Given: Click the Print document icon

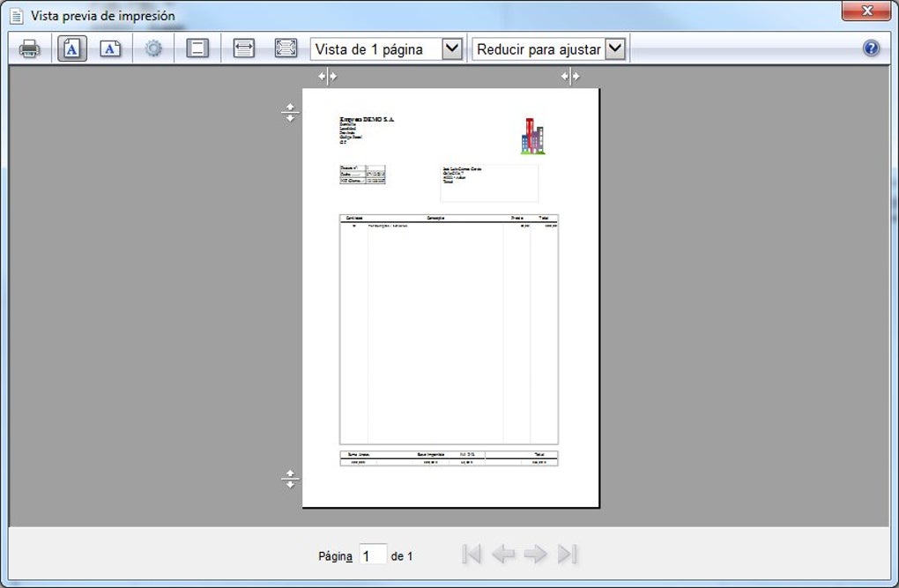Looking at the screenshot, I should click(x=29, y=48).
